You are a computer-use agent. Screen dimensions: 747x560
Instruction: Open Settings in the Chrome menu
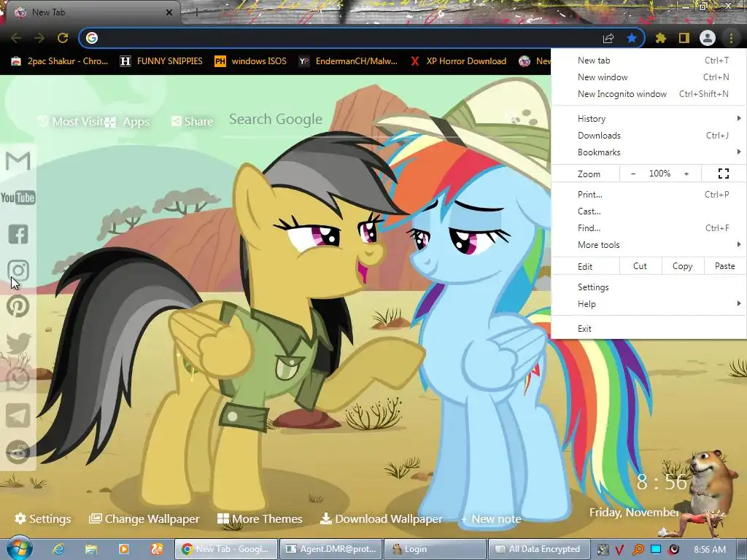[649, 287]
